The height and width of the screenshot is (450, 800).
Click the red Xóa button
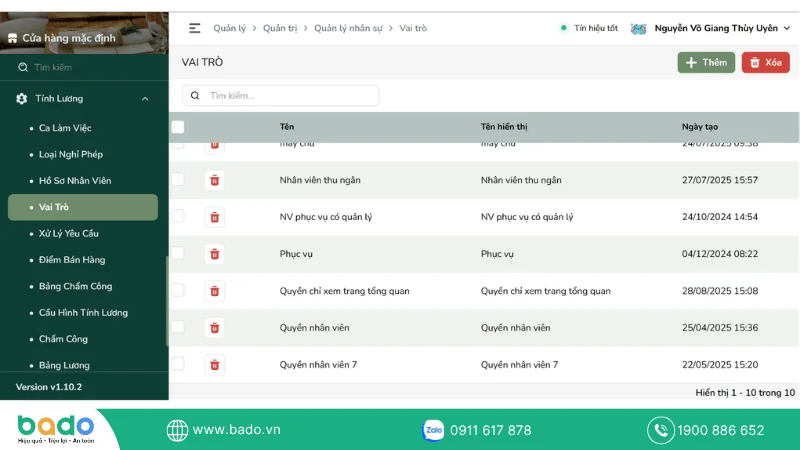click(765, 62)
